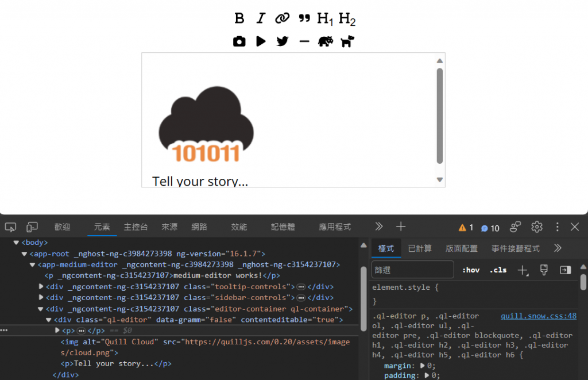The width and height of the screenshot is (588, 380).
Task: Open the DevTools settings gear
Action: click(x=537, y=227)
